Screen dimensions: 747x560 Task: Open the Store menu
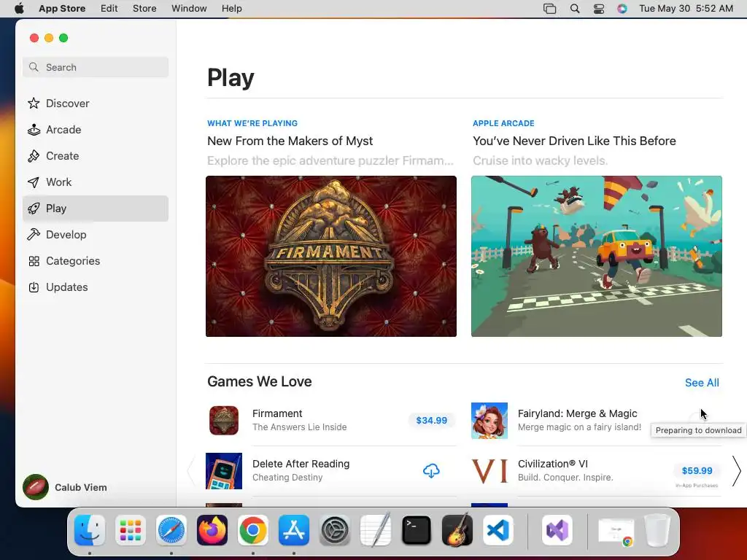coord(144,9)
